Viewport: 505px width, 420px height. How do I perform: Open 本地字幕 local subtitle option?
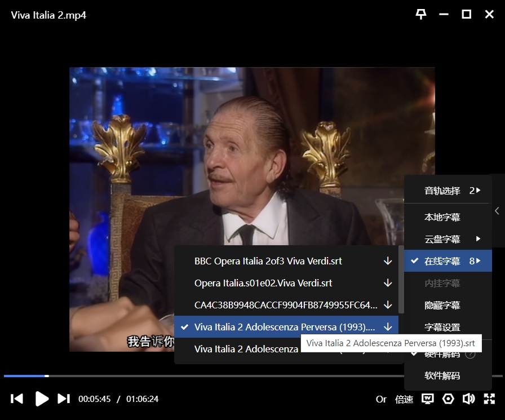(442, 217)
